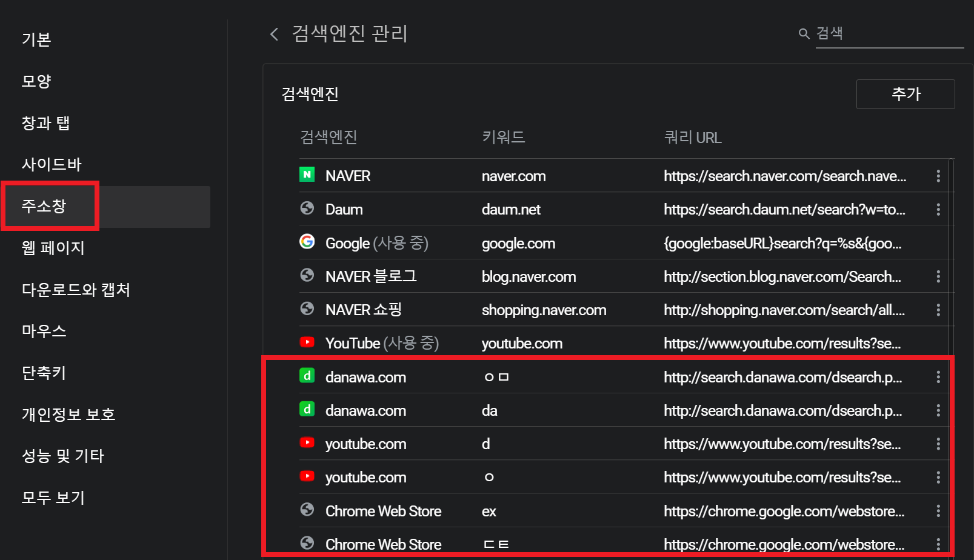Click the 검색엔진 column header
Screen dimensions: 974x560
point(329,137)
